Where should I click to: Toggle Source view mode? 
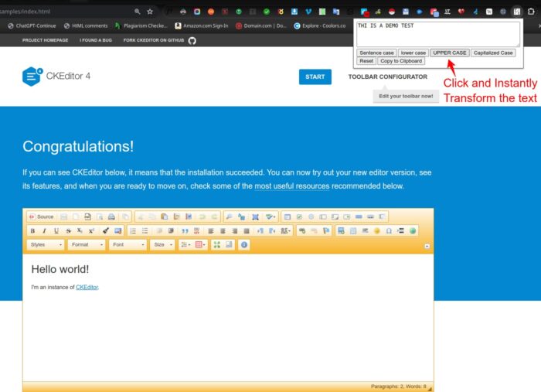[x=42, y=216]
